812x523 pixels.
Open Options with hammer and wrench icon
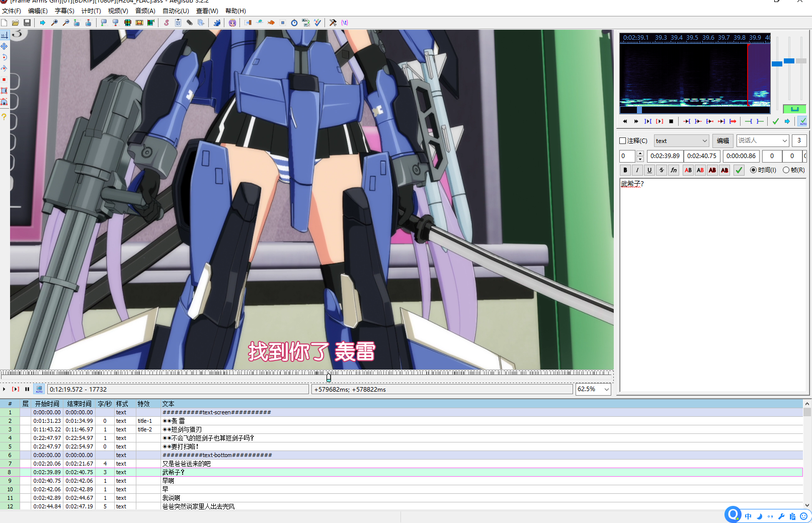coord(333,23)
